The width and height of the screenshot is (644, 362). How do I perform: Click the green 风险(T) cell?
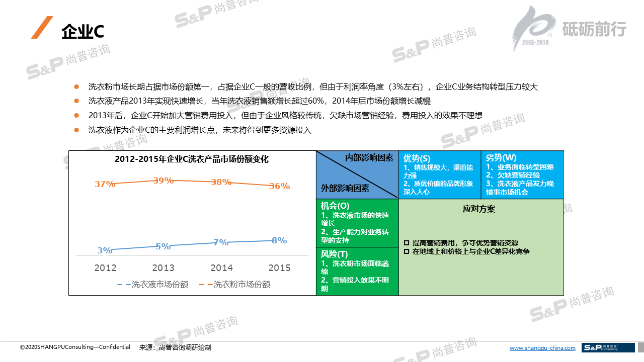point(357,271)
